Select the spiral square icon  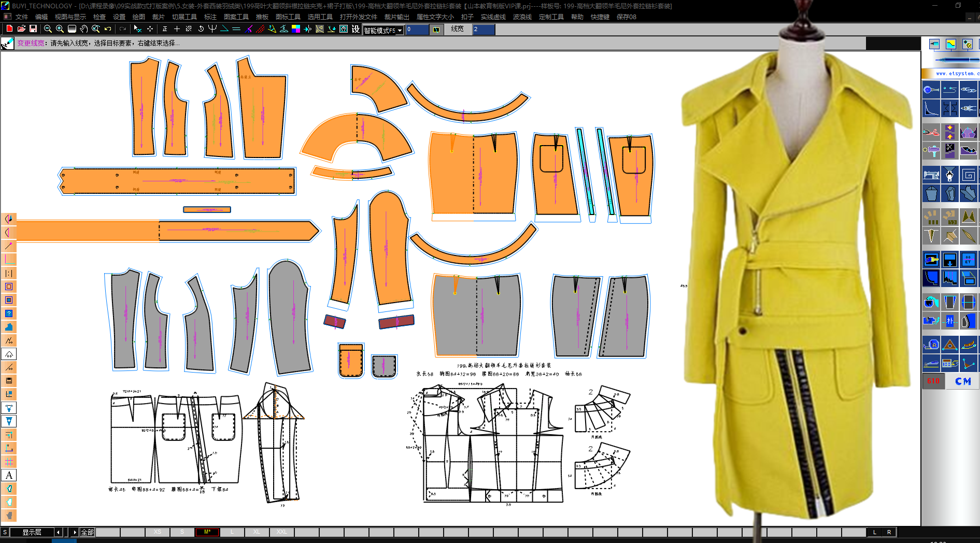[x=968, y=175]
